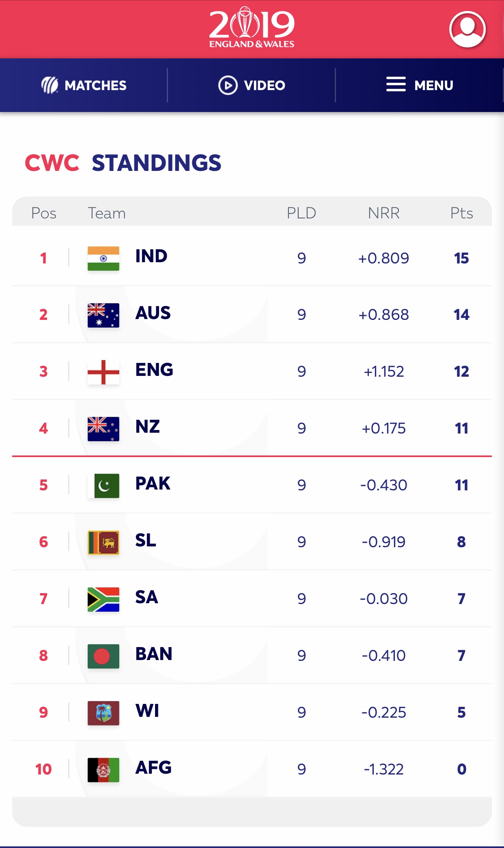The width and height of the screenshot is (504, 848).
Task: Open the MENU label
Action: [433, 85]
